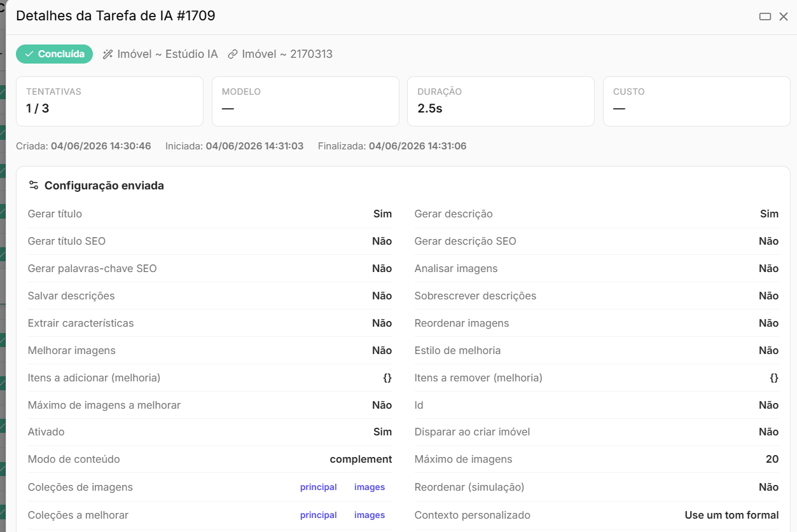Click the checkmark icon in the Concluída badge

[29, 54]
